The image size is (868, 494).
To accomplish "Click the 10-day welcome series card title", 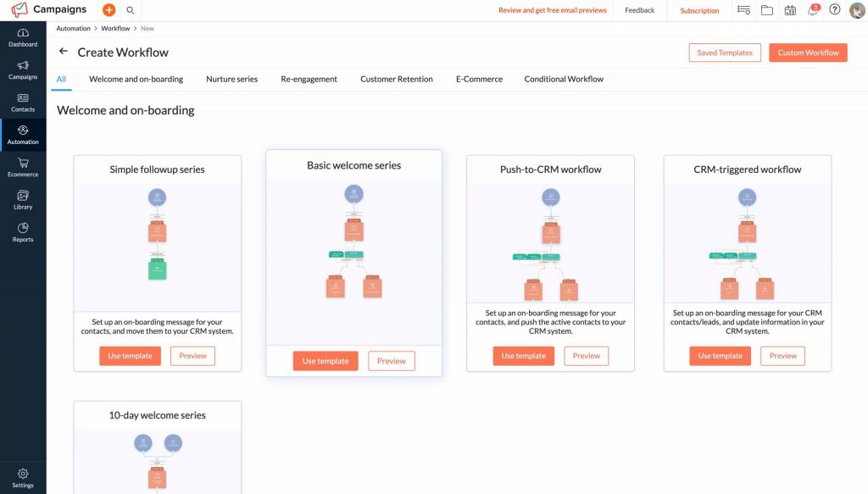I will coord(157,415).
